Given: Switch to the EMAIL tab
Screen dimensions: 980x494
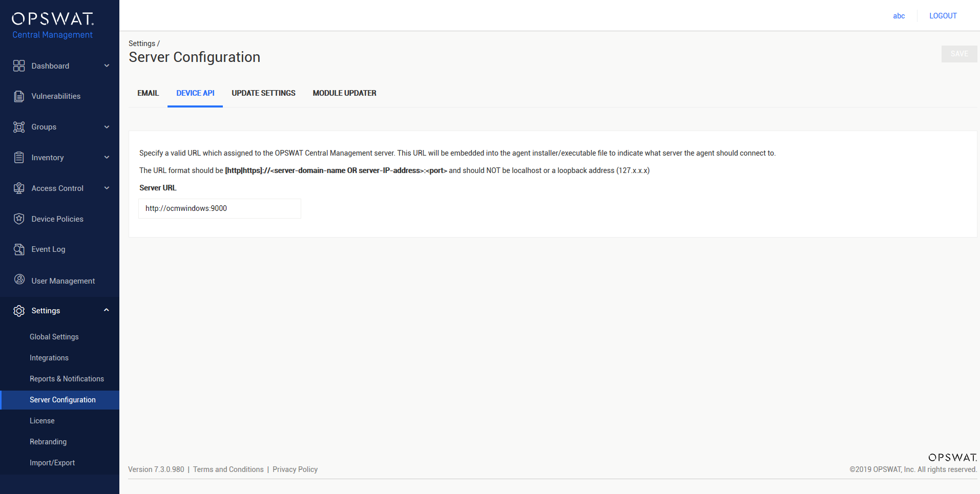Looking at the screenshot, I should click(148, 93).
